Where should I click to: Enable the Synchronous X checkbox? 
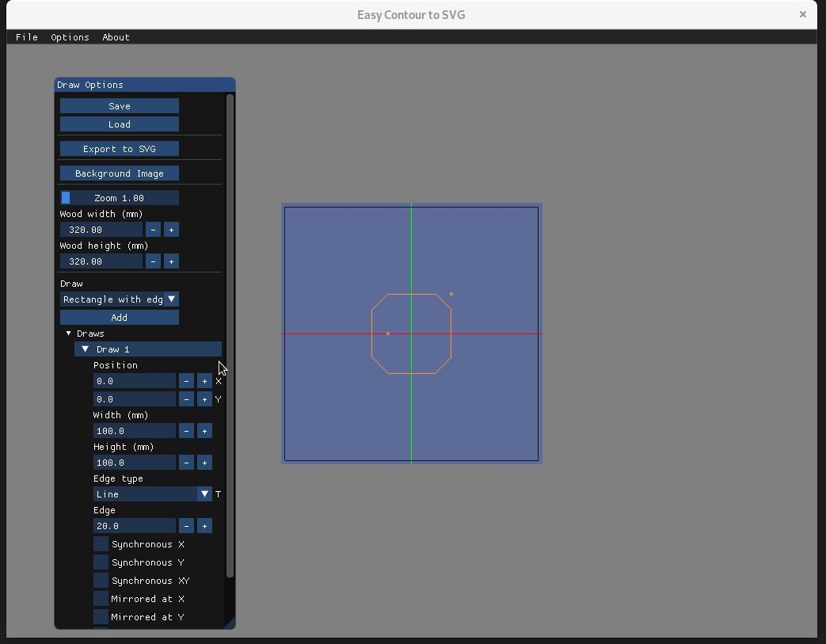[101, 544]
